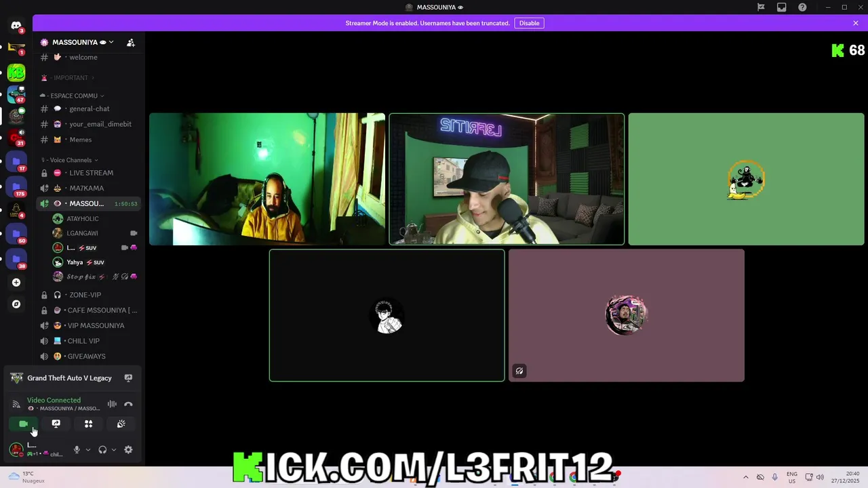Focus yellow-hoodie bearded man's video tile

[267, 179]
